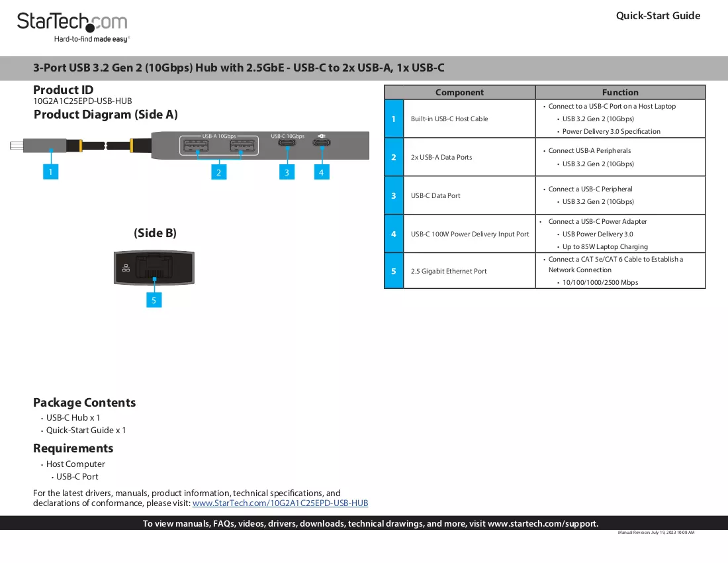Screen dimensions: 728x563
Task: Click the power delivery symbol above port 4
Action: pyautogui.click(x=321, y=136)
